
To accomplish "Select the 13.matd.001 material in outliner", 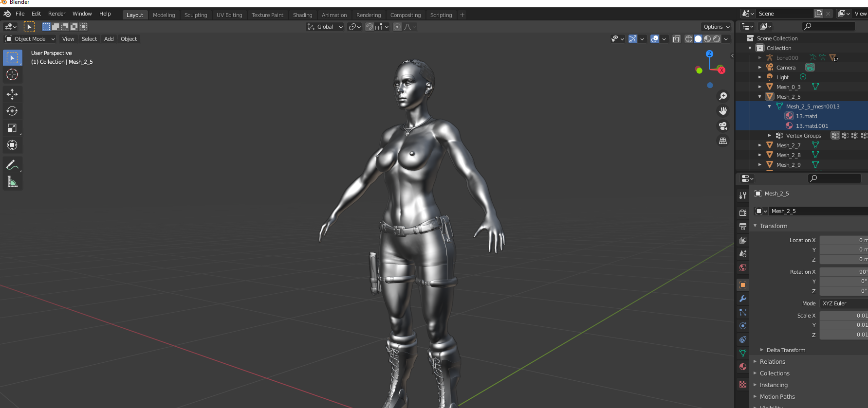I will (812, 126).
